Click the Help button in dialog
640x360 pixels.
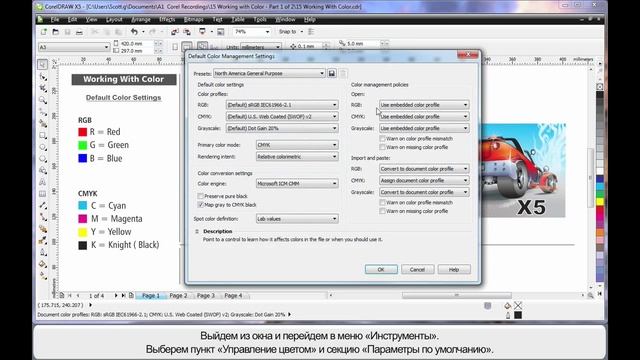454,269
